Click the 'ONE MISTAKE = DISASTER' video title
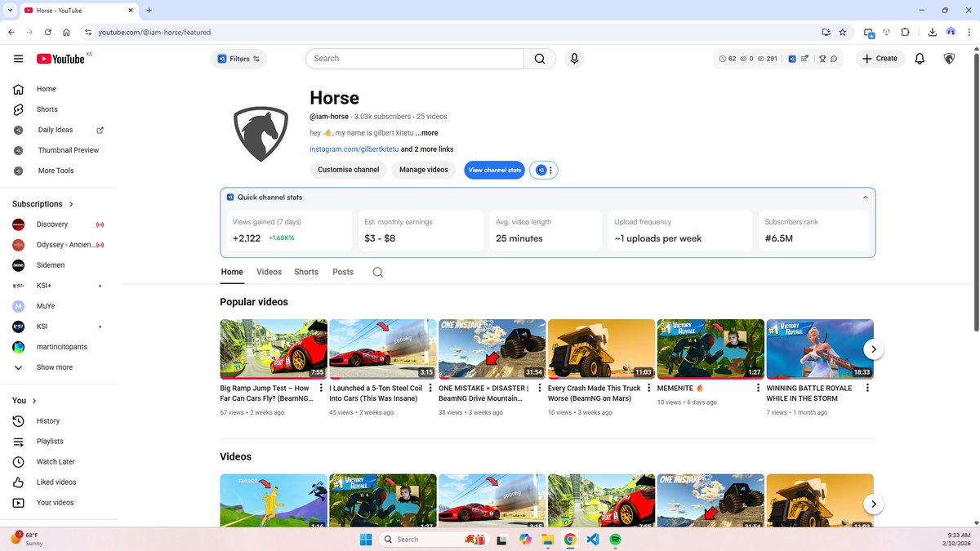 pos(483,393)
